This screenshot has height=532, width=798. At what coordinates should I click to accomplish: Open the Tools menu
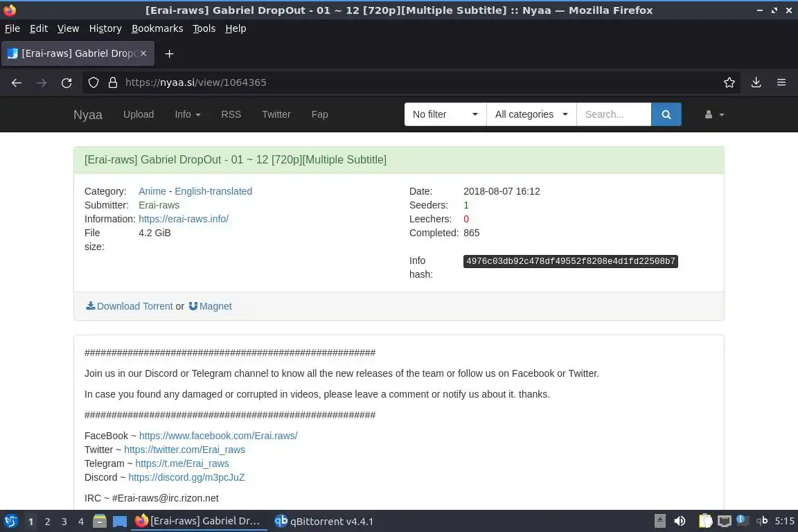click(x=204, y=28)
